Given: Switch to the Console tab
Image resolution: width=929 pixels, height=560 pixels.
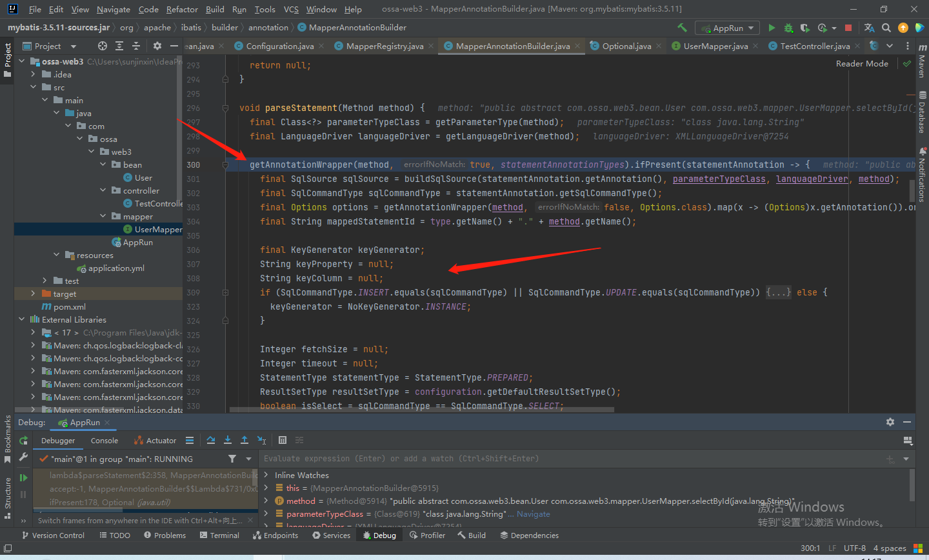Looking at the screenshot, I should (105, 441).
